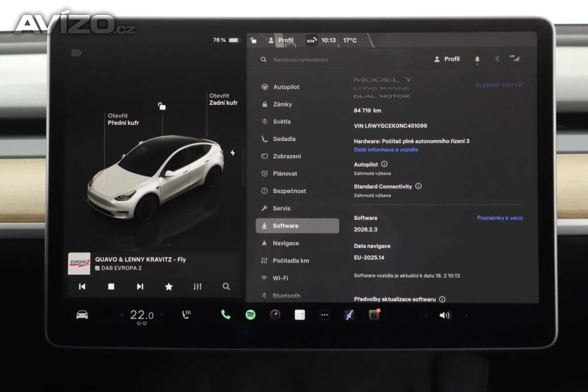Open the Spotify app in the bottom bar
This screenshot has width=588, height=392.
[x=250, y=315]
